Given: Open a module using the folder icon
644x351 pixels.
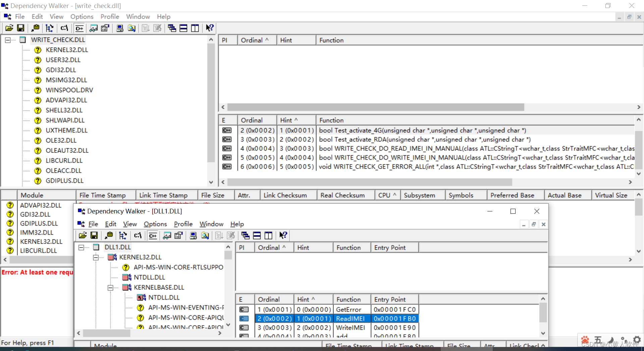Looking at the screenshot, I should point(9,28).
